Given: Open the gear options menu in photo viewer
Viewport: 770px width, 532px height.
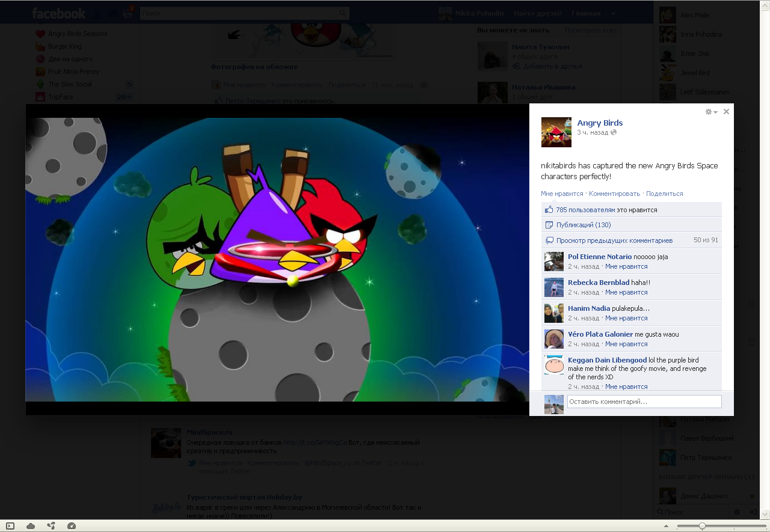Looking at the screenshot, I should (711, 112).
